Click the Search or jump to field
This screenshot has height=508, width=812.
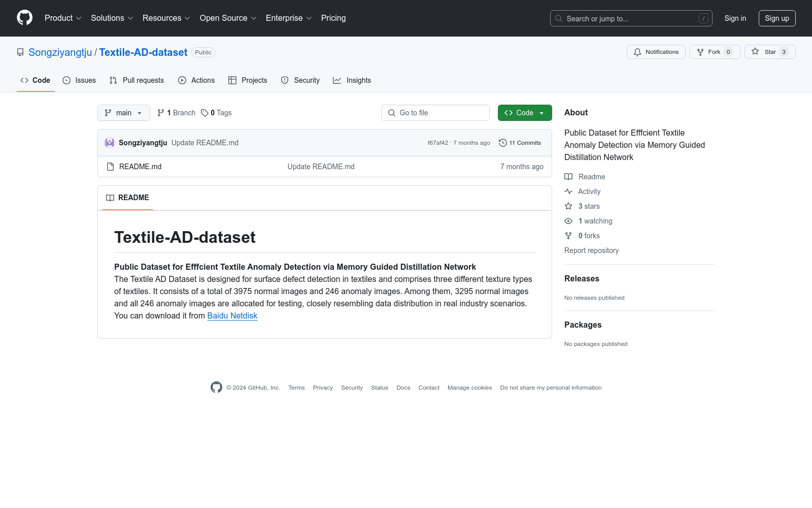[x=631, y=18]
